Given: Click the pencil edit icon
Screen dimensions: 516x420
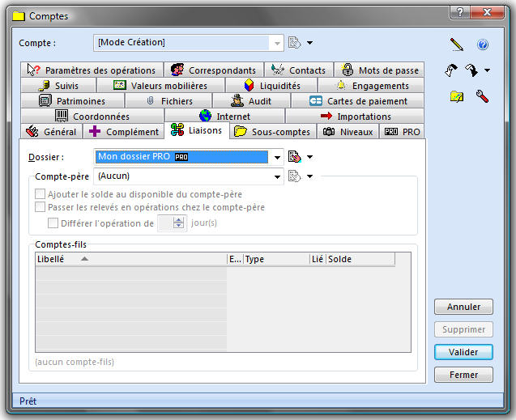Looking at the screenshot, I should 456,45.
